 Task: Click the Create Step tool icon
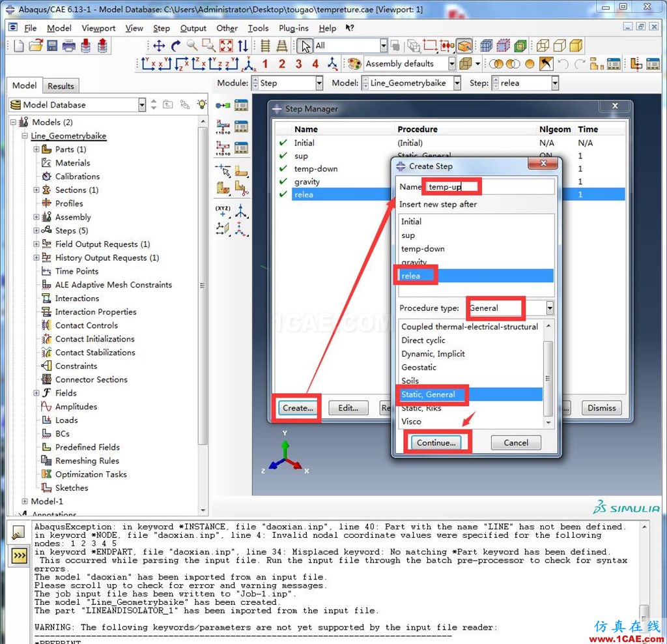[223, 105]
